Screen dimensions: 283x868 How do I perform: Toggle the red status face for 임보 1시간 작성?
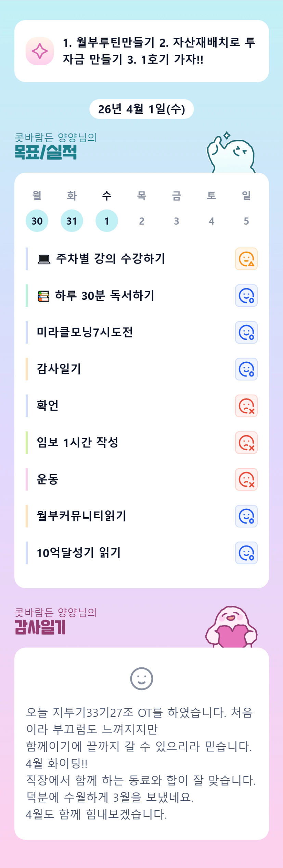tap(246, 443)
